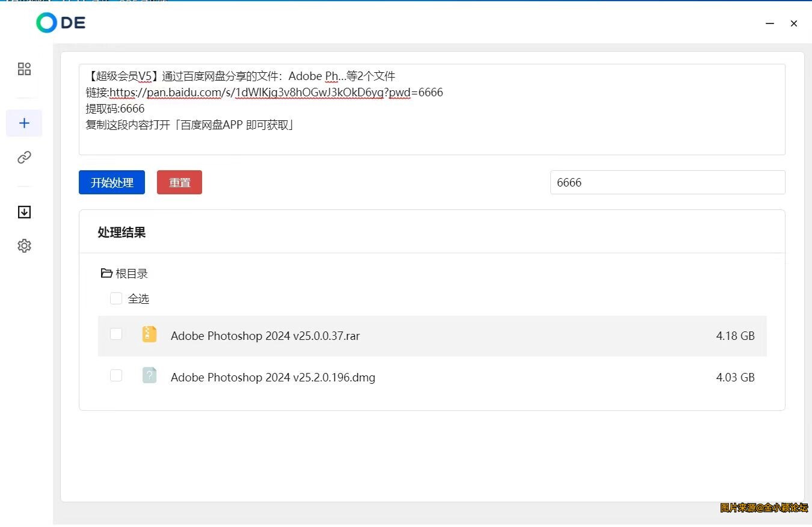Open the downloads arrow-box sidebar icon
This screenshot has height=527, width=812.
(24, 212)
